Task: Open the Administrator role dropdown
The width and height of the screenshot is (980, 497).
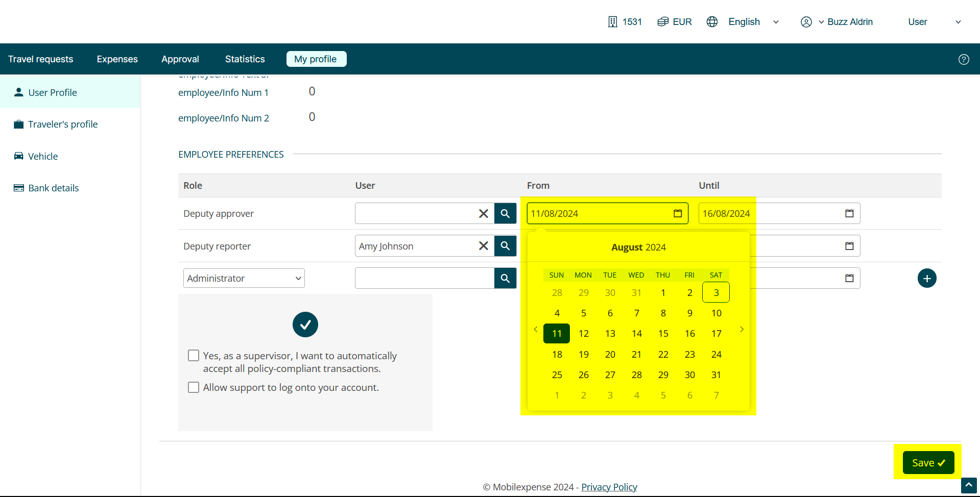Action: pyautogui.click(x=244, y=278)
